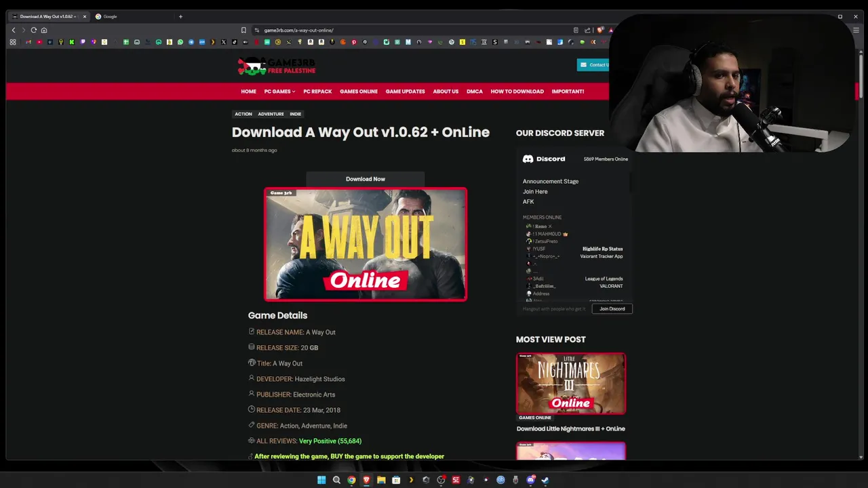Image resolution: width=868 pixels, height=488 pixels.
Task: Click the Join Here Discord channel
Action: (535, 192)
